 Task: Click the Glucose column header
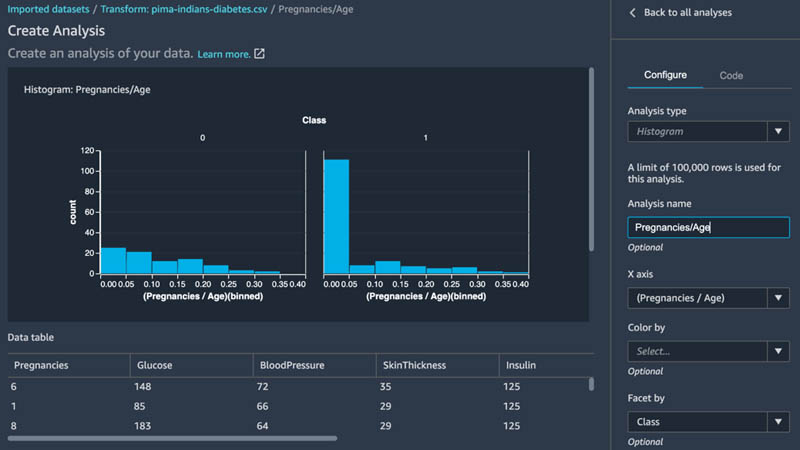(x=154, y=365)
